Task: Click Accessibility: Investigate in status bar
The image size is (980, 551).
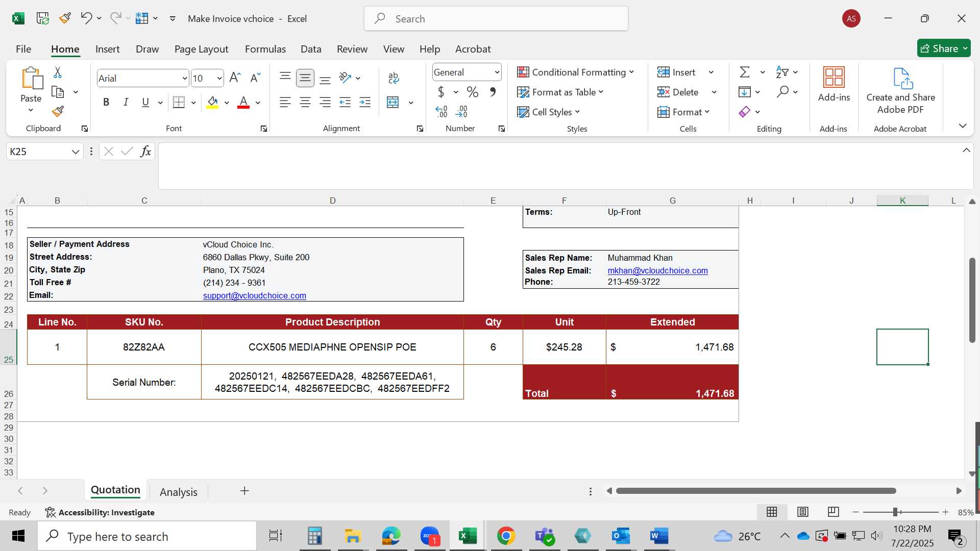Action: click(x=100, y=512)
